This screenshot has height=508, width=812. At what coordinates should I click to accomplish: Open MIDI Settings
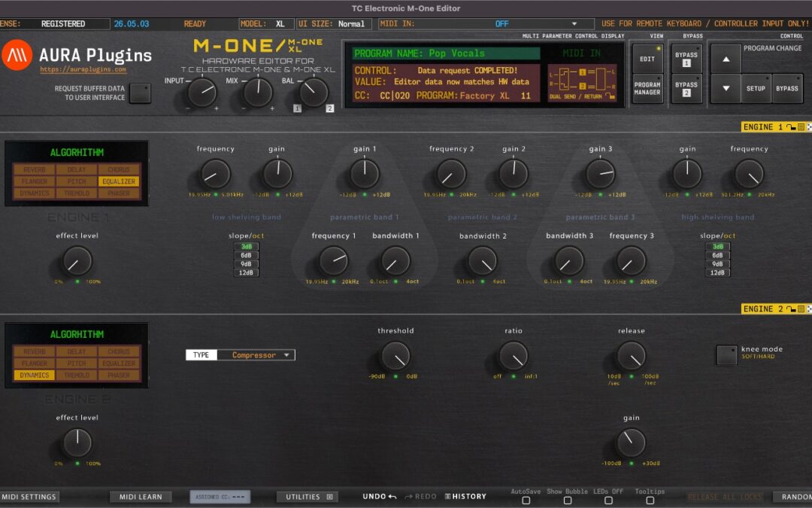[x=29, y=497]
